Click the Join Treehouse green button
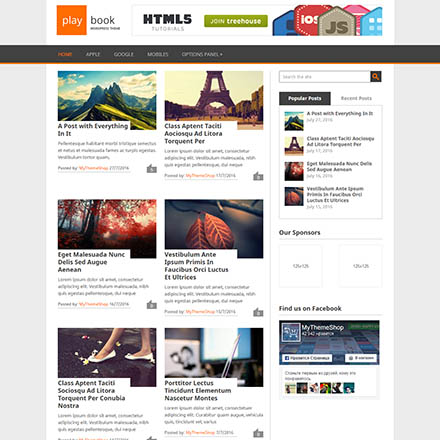This screenshot has width=440, height=440. (236, 21)
